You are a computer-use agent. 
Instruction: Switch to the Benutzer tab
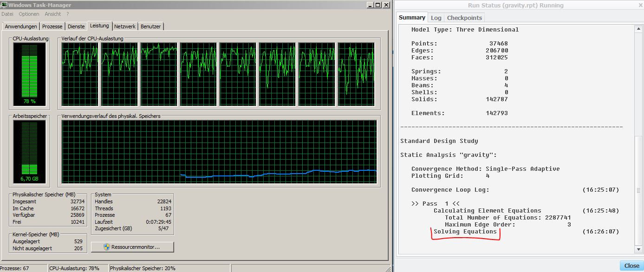[150, 26]
